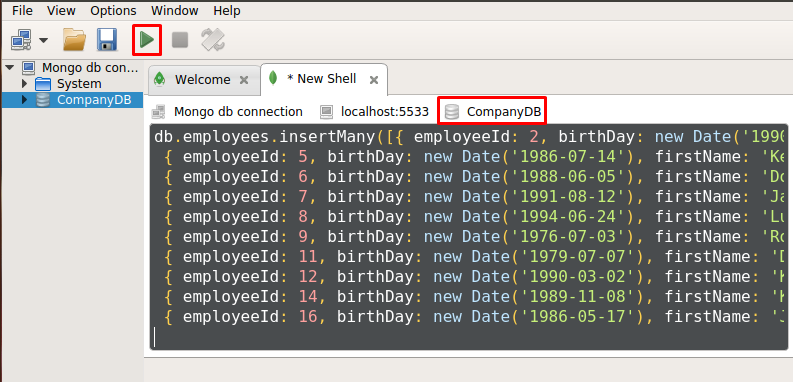Switch to the New Shell tab
793x382 pixels.
point(322,79)
